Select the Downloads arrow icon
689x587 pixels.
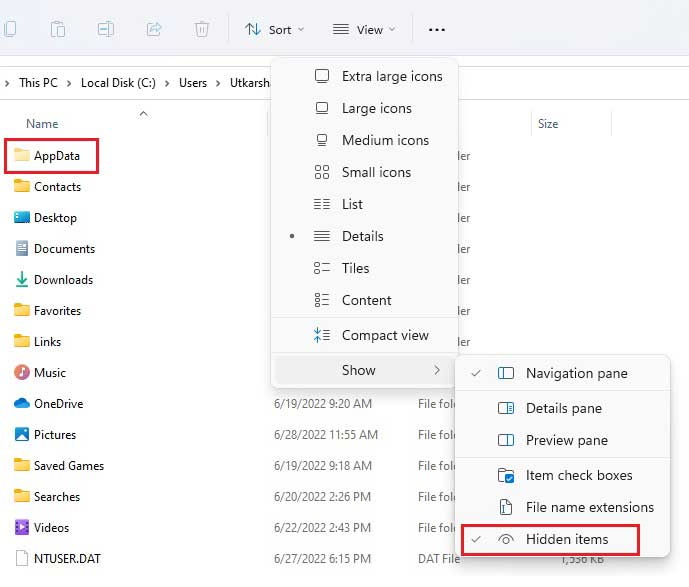pos(22,279)
